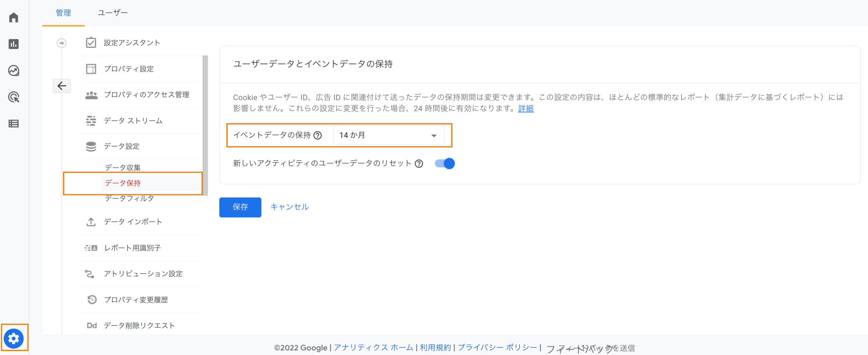Go to the Home icon in the left rail

(14, 17)
